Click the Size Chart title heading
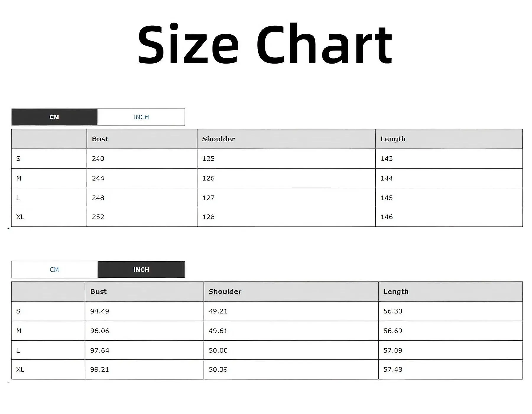Viewport: 532px width, 414px height. tap(265, 44)
